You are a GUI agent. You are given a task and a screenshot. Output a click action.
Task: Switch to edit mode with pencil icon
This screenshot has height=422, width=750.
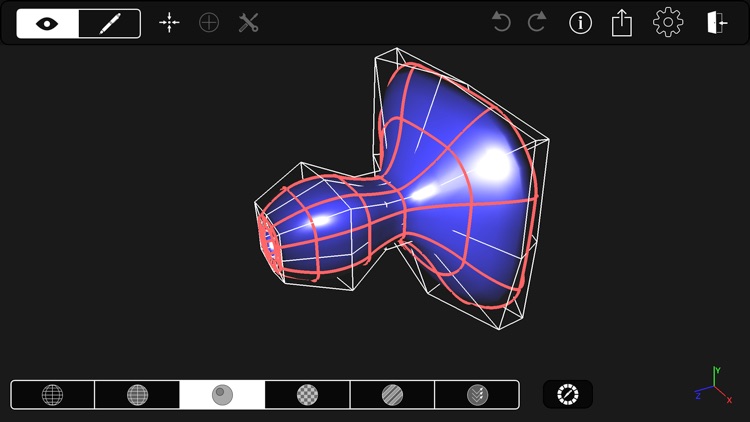click(110, 23)
